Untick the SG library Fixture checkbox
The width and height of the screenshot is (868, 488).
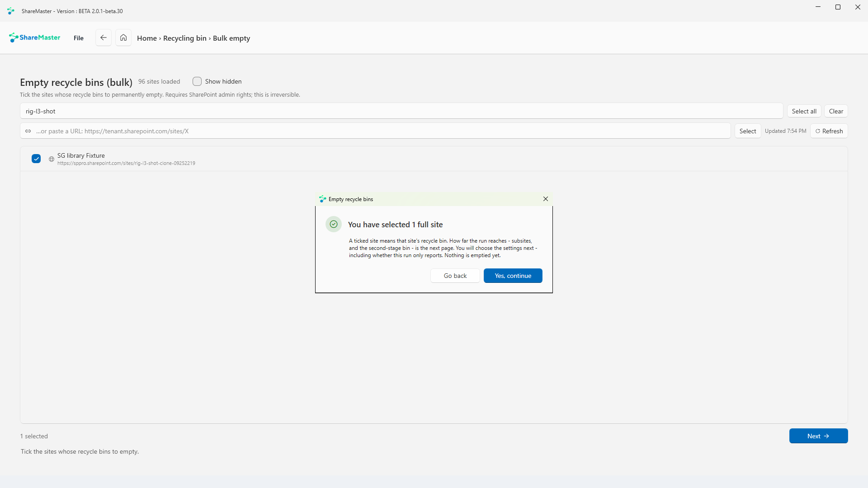(x=36, y=159)
